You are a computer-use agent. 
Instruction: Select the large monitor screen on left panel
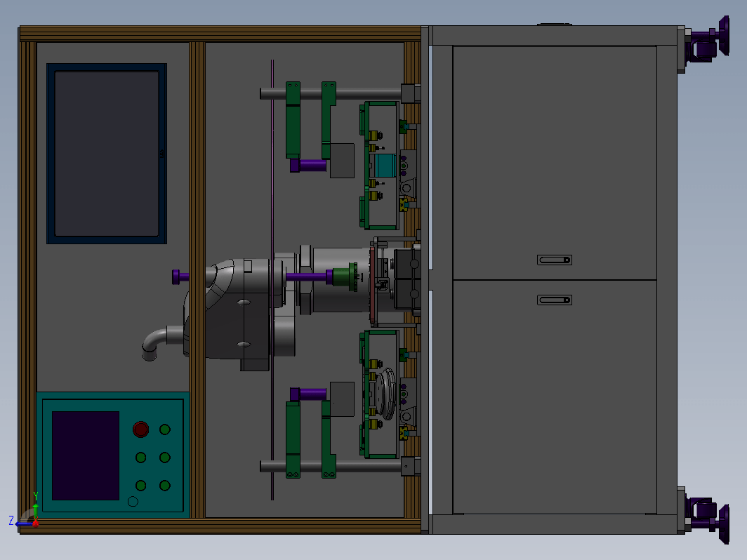107,154
